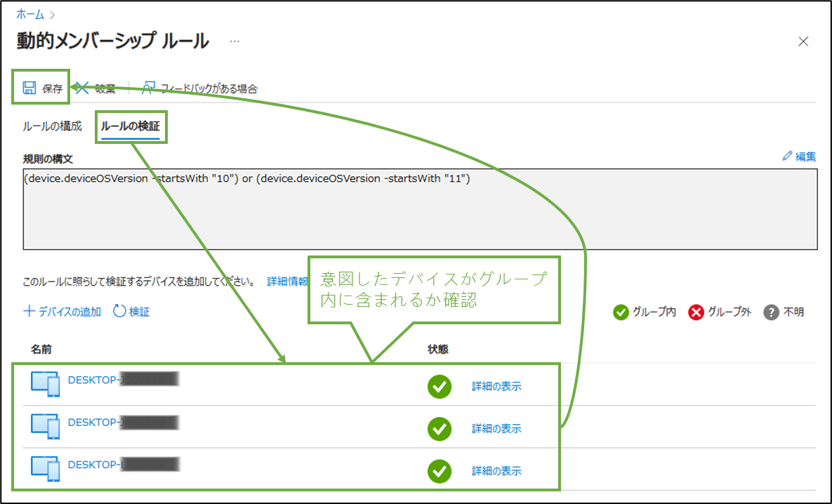Click the グループ内 legend text
Screen dimensions: 832x504
[654, 312]
